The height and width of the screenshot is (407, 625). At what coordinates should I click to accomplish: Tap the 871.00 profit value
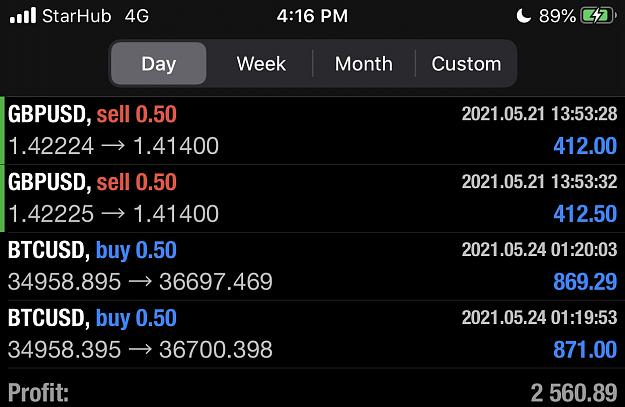tap(585, 350)
